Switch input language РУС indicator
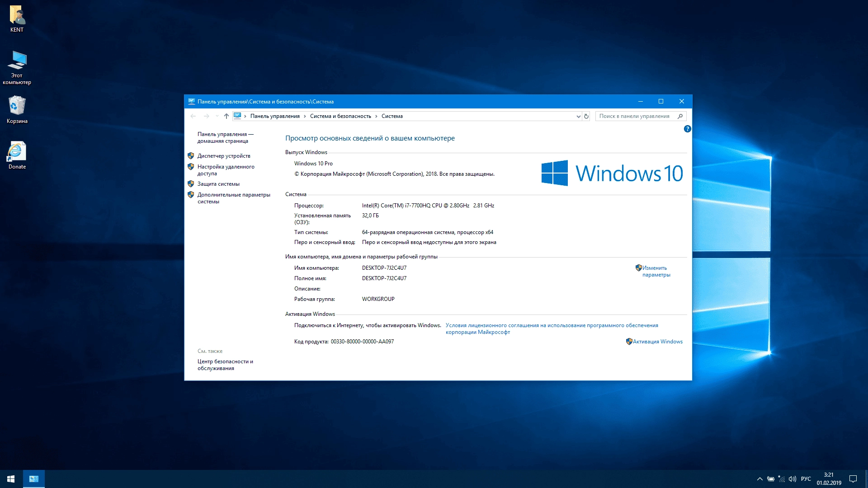 806,479
